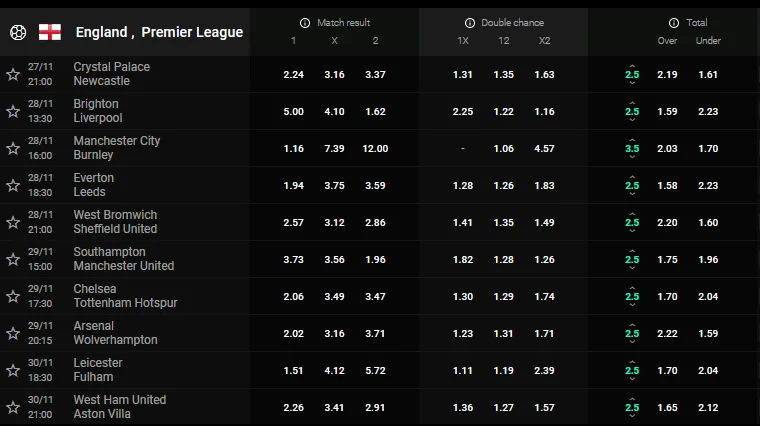Favorite the Crystal Palace vs Newcastle match

(13, 74)
